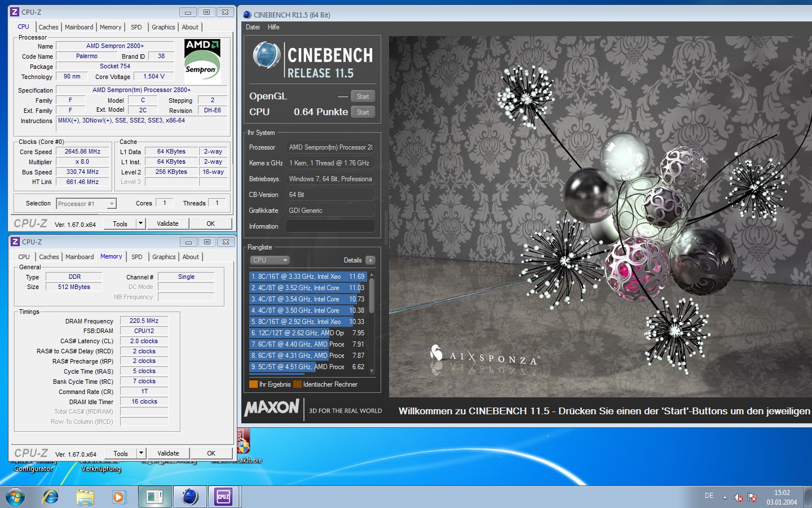This screenshot has width=812, height=508.
Task: Switch to Caches tab in CPU-Z processor window
Action: click(48, 27)
